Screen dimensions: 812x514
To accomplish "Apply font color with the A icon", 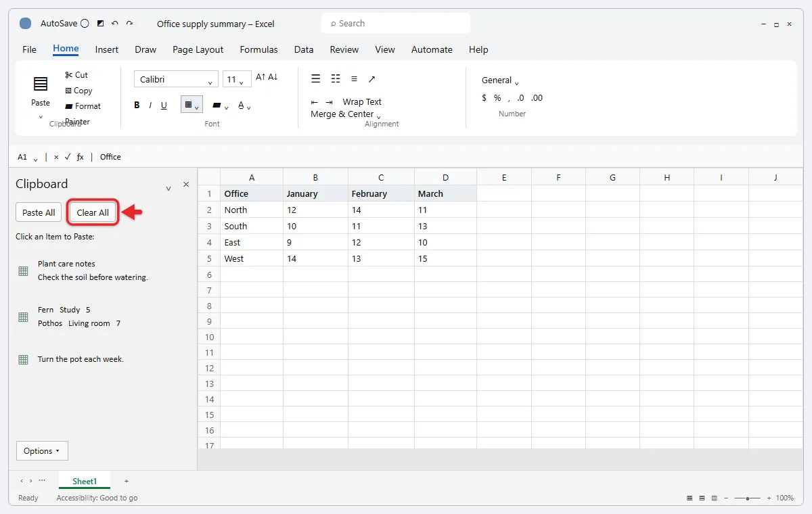I will click(241, 106).
